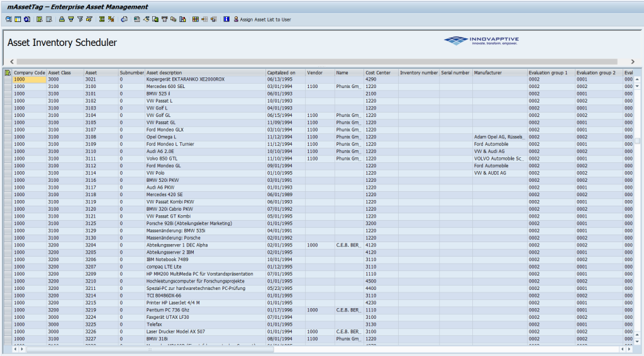Select all rows via toolbar icon
Viewport: 644px width, 356px height.
click(40, 19)
